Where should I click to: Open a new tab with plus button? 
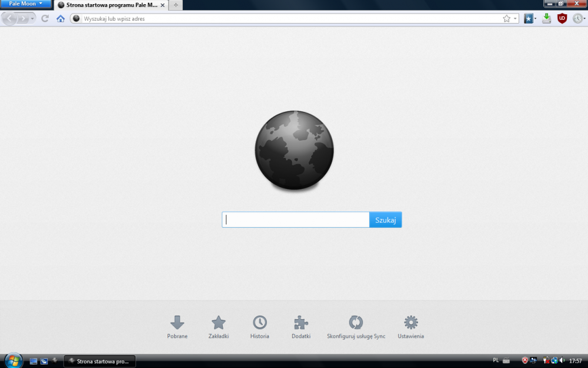tap(175, 5)
